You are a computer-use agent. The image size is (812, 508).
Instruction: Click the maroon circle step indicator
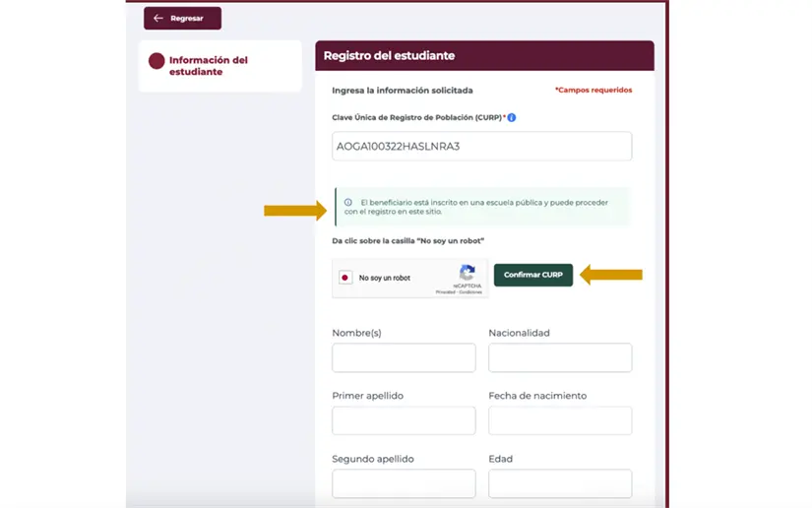point(156,61)
